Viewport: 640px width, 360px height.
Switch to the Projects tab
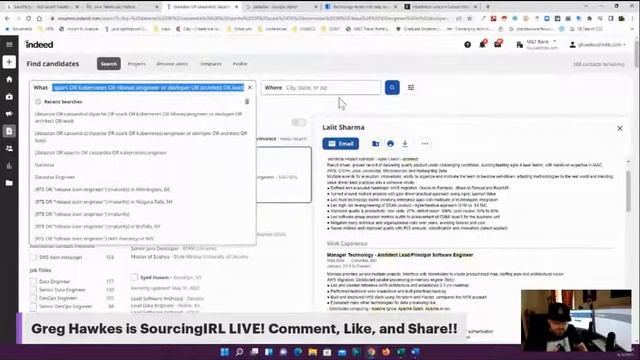click(x=136, y=64)
